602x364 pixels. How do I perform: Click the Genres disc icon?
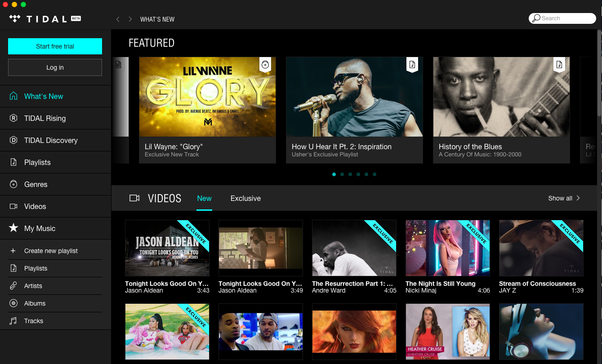click(13, 184)
